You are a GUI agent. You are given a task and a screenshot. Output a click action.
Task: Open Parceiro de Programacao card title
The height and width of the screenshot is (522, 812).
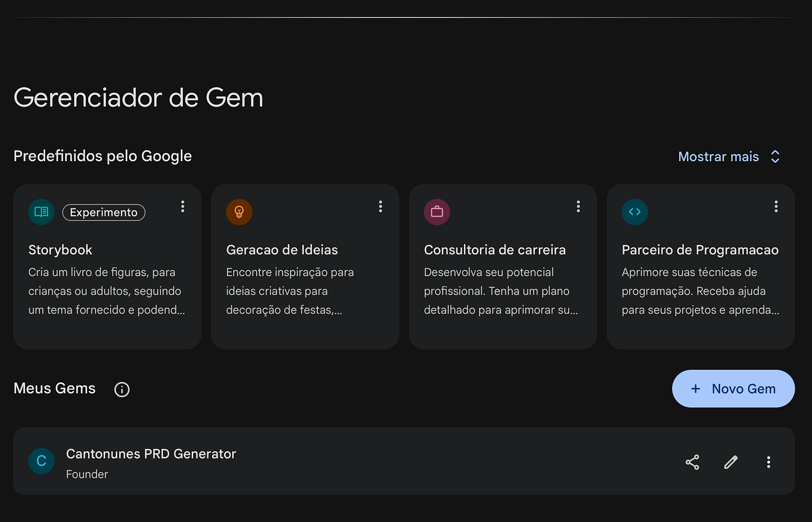[x=700, y=250]
